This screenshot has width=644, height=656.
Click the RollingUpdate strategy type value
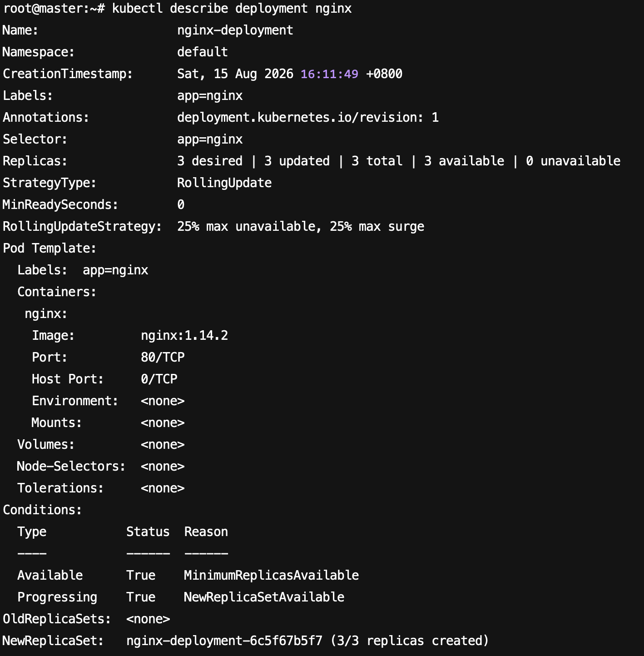224,183
